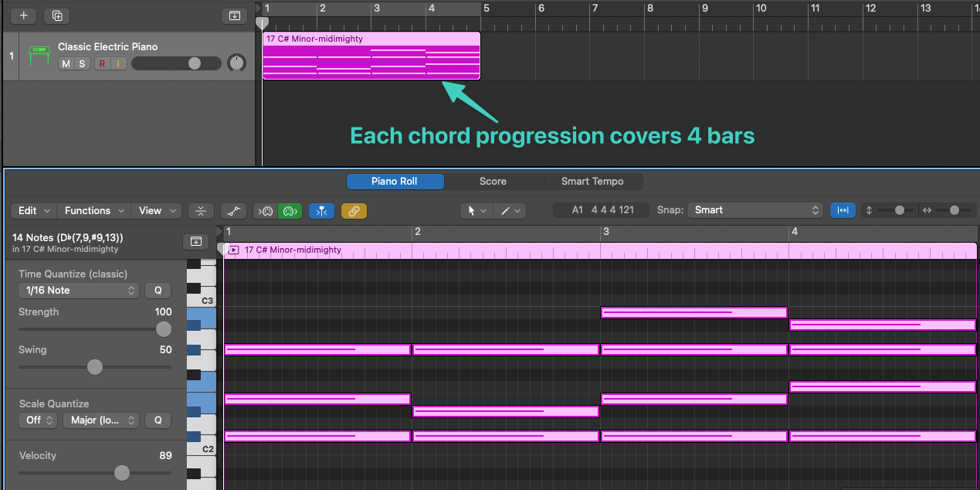This screenshot has height=490, width=980.
Task: Solo the Classic Electric Piano track
Action: [x=81, y=63]
